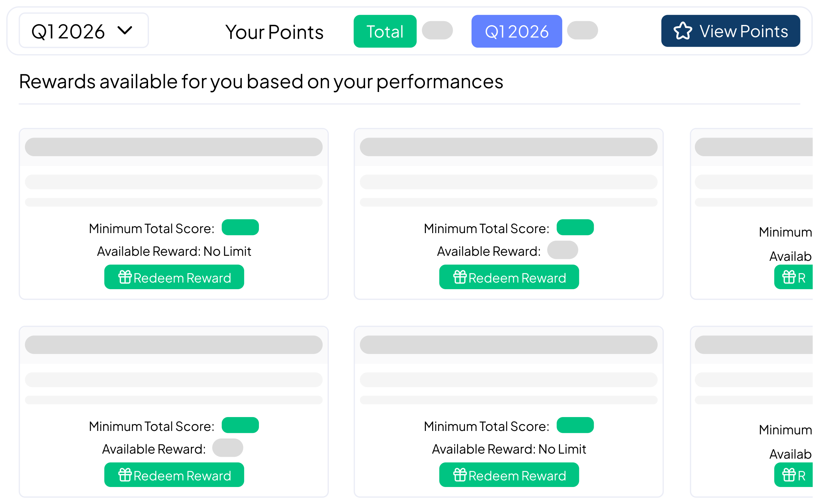819x504 pixels.
Task: Redeem reward in top-left card
Action: tap(174, 277)
